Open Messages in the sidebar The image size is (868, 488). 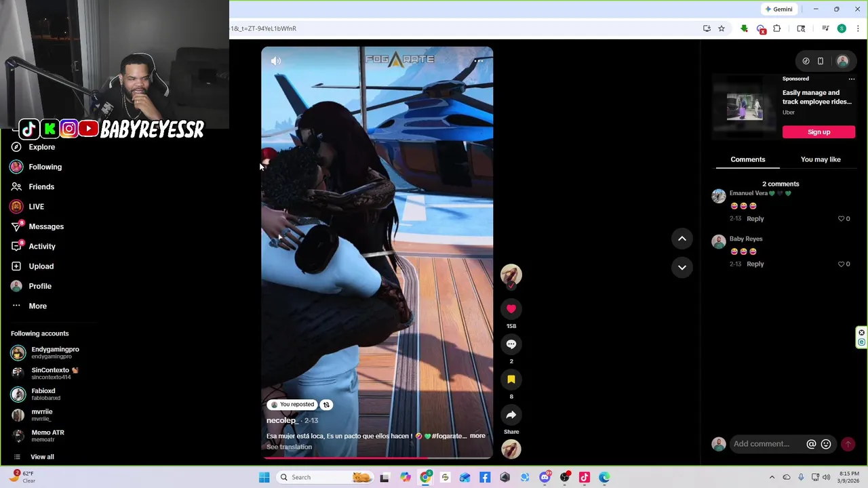[x=46, y=226]
